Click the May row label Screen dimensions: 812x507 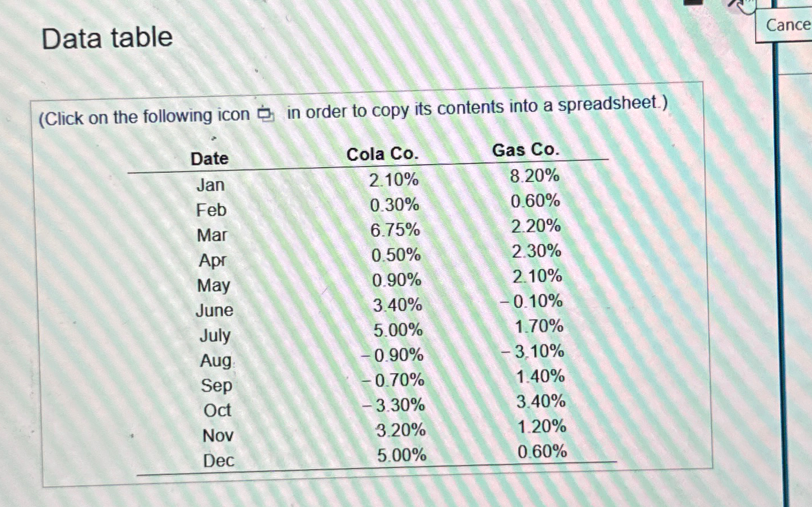(214, 285)
